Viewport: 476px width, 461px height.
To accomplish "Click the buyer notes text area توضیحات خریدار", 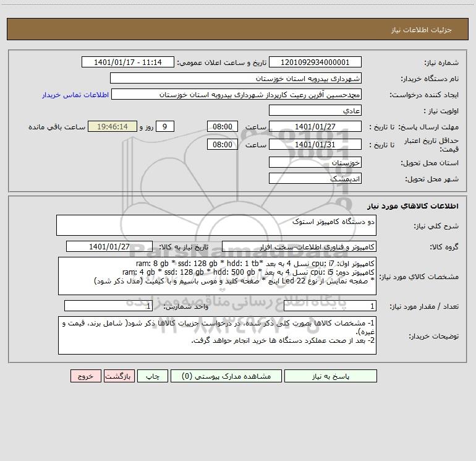I will [x=217, y=335].
